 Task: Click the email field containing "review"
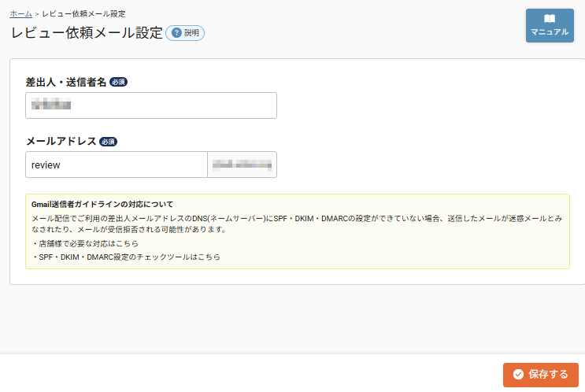[117, 165]
